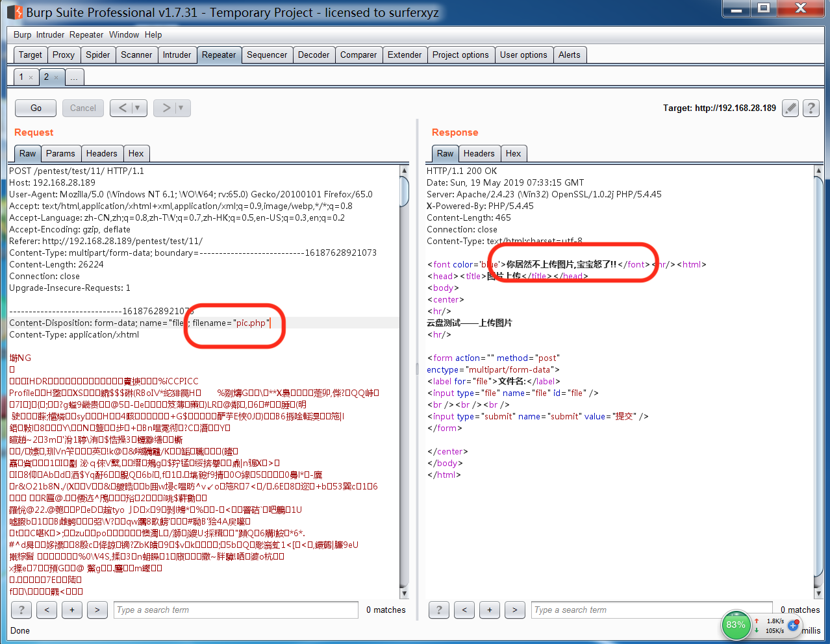Select the request Headers tab
The height and width of the screenshot is (644, 830).
[102, 153]
